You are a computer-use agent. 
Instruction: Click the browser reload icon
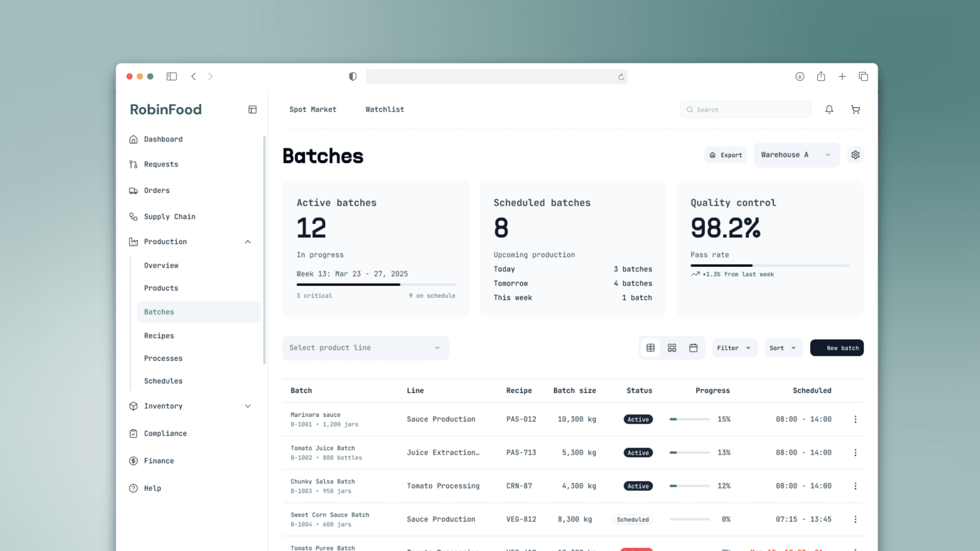tap(621, 77)
